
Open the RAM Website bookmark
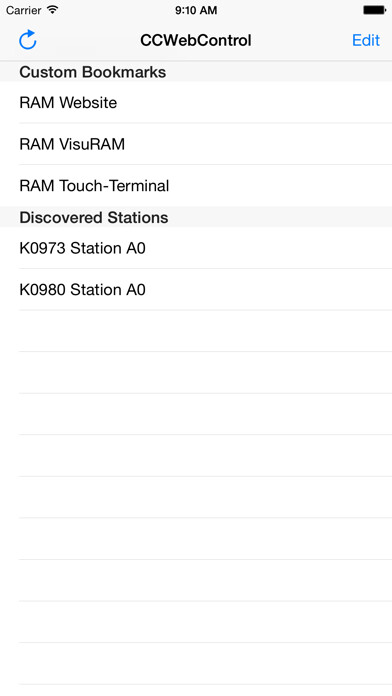click(x=196, y=103)
